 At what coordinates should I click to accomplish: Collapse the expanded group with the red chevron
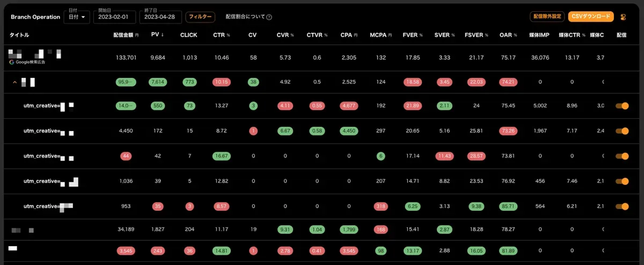coord(15,82)
